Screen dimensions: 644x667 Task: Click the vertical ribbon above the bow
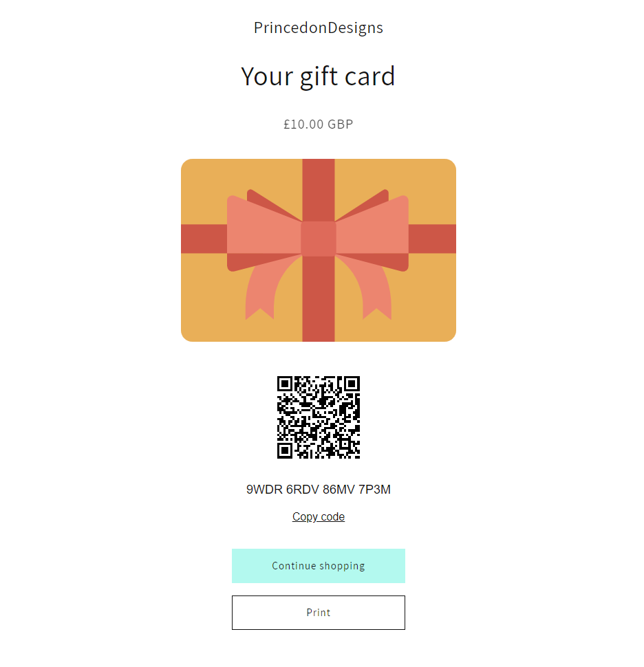319,190
